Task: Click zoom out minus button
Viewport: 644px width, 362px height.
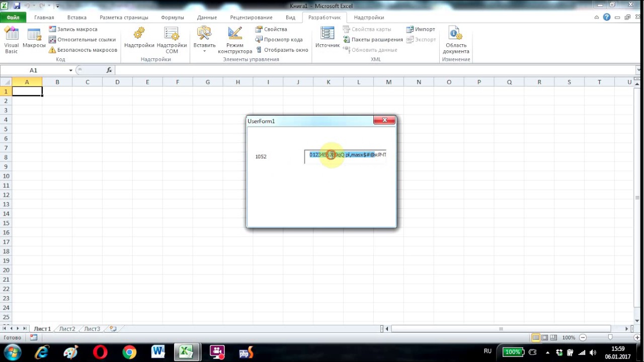Action: [x=583, y=337]
